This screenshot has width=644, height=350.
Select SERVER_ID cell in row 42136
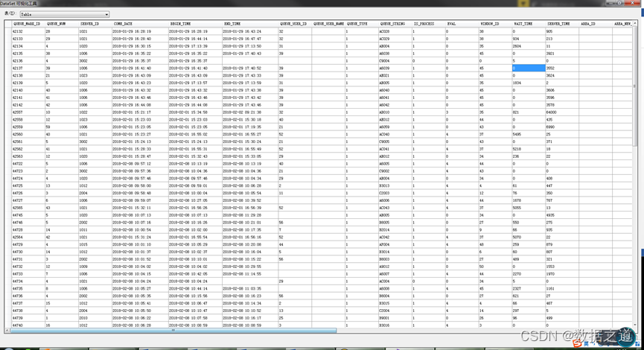(95, 61)
